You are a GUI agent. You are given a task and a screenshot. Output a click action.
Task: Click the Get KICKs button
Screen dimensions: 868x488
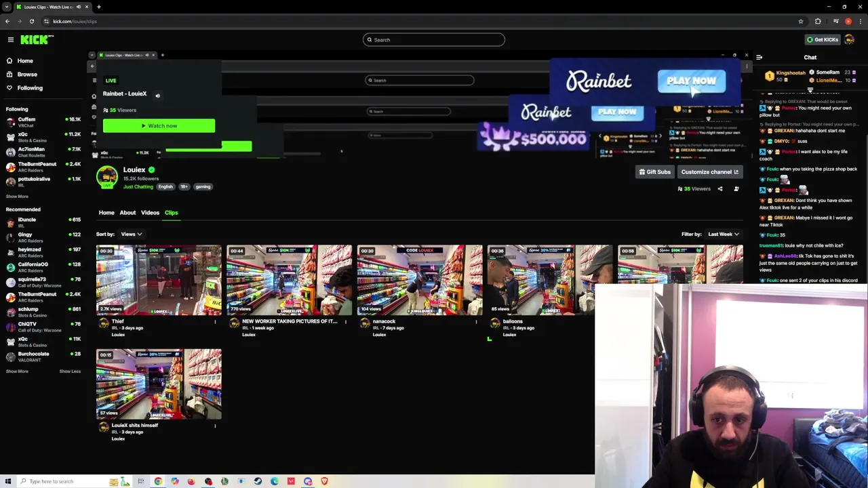pyautogui.click(x=822, y=40)
